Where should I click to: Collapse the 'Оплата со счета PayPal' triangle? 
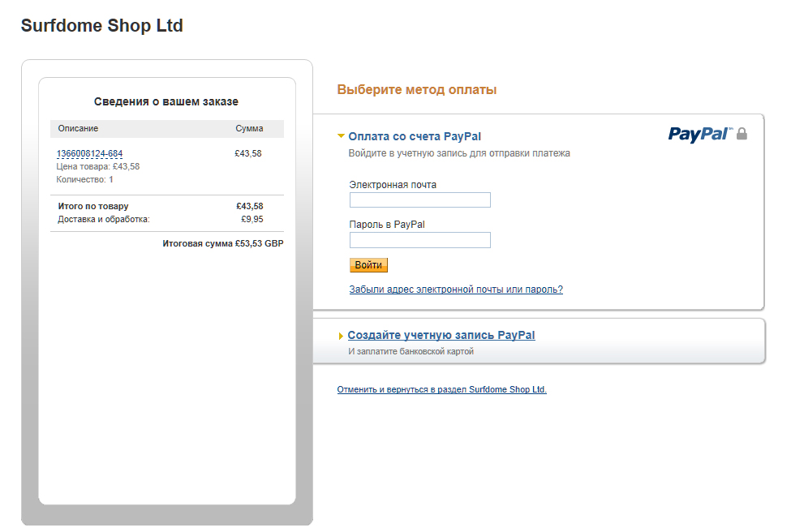click(x=342, y=136)
